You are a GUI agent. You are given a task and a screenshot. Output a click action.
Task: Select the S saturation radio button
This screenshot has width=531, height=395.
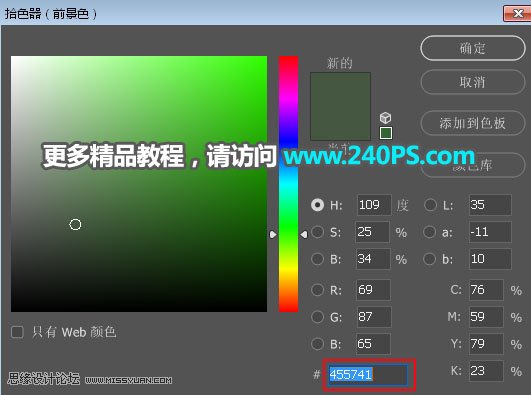click(x=317, y=232)
